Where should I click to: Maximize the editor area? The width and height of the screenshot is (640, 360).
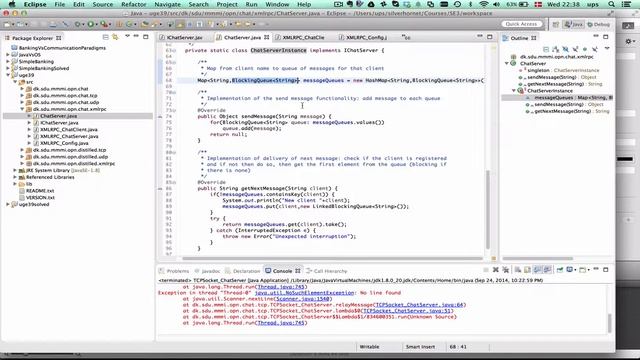tap(490, 37)
